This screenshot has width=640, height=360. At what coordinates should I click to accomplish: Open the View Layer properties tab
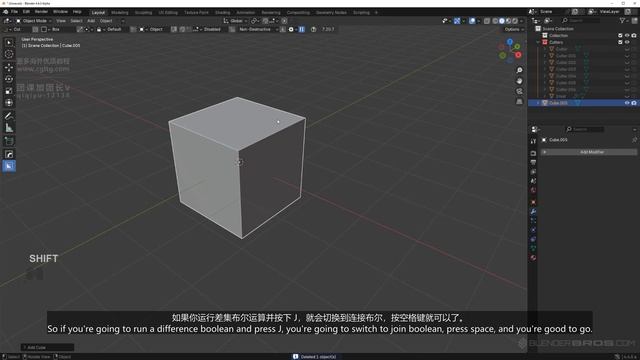(x=533, y=172)
